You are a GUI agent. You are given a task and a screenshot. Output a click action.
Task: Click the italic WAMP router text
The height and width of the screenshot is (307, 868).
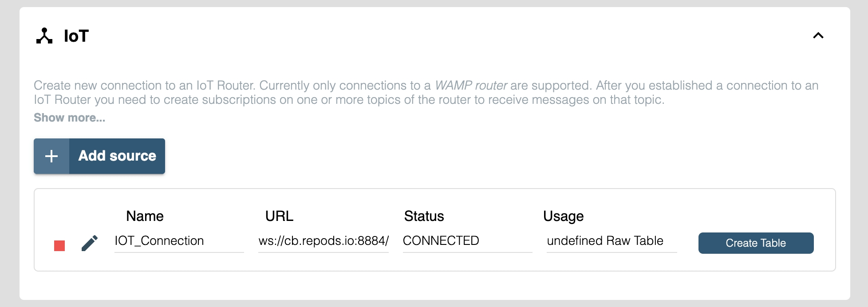tap(470, 85)
